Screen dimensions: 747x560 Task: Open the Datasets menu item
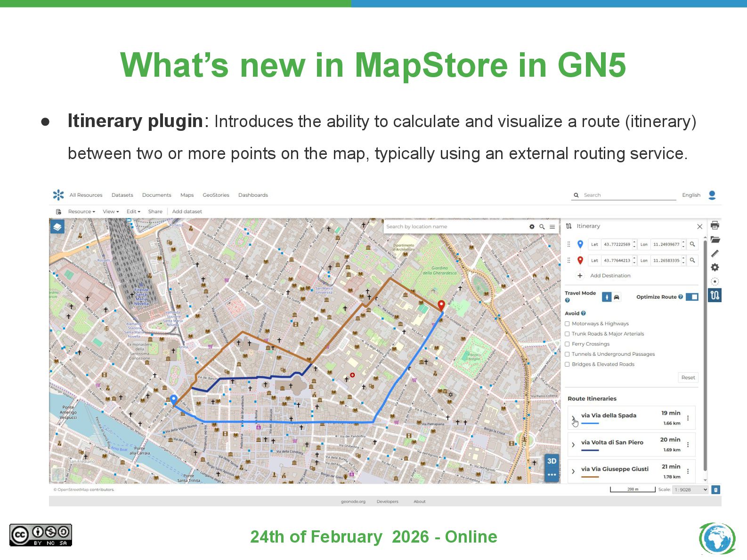(x=122, y=195)
